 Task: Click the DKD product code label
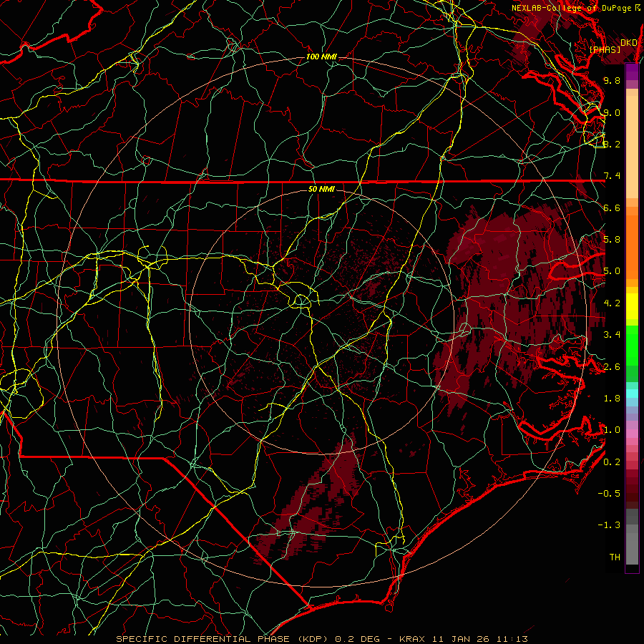(629, 43)
